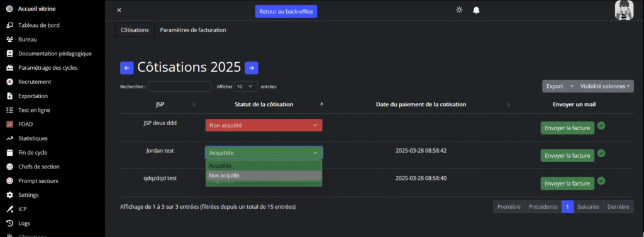Switch to Côtisations tab
Viewport: 644px width, 237px height.
coord(135,30)
